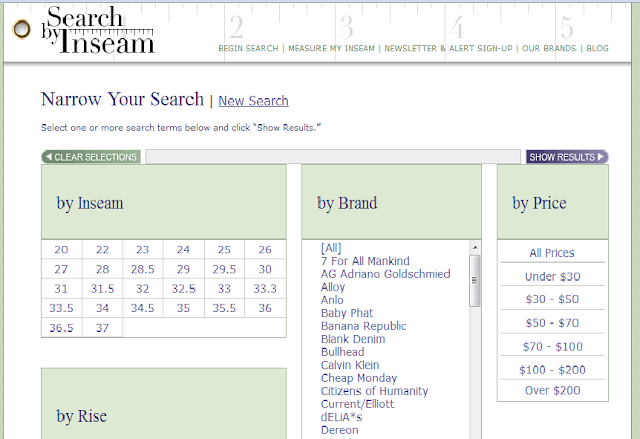Select the Under $30 price range

[x=552, y=277]
